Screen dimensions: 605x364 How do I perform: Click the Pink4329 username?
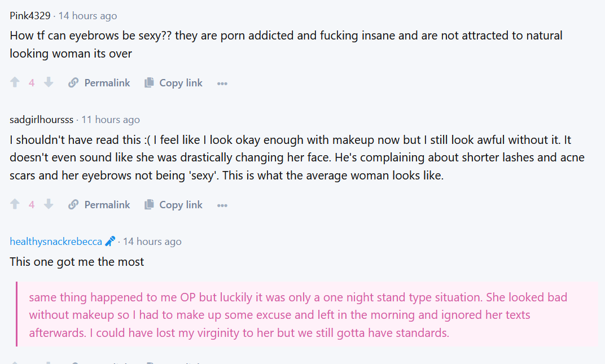[x=30, y=16]
